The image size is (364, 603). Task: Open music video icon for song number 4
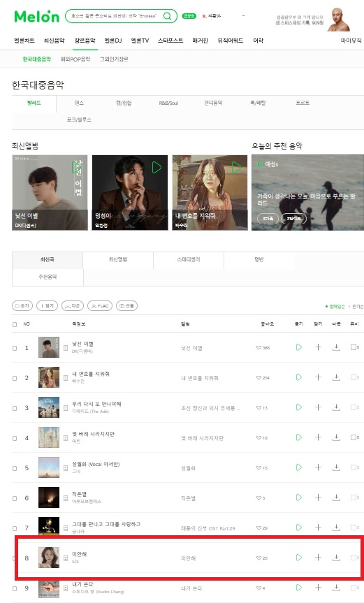pos(354,437)
